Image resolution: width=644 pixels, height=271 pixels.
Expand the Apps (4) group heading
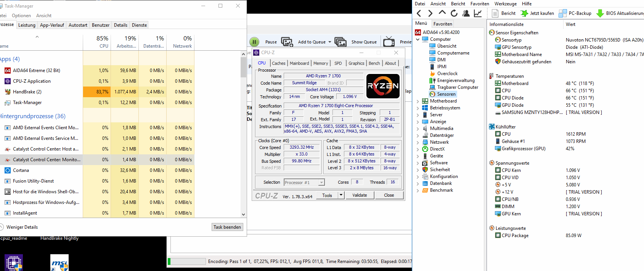coord(10,59)
